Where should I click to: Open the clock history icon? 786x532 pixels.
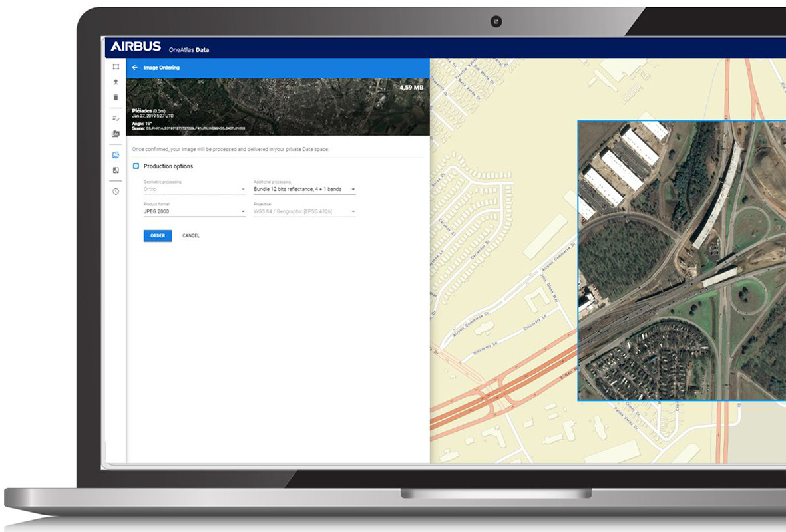(x=116, y=192)
